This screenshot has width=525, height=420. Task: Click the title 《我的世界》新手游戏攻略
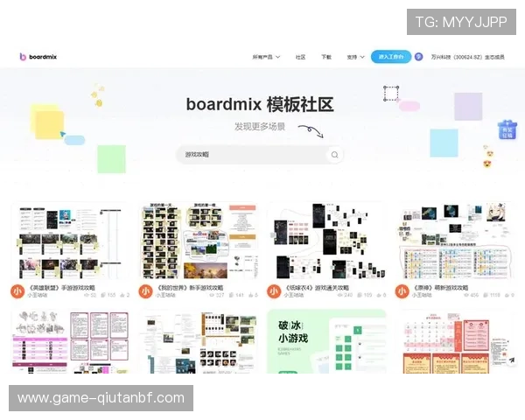click(x=190, y=288)
